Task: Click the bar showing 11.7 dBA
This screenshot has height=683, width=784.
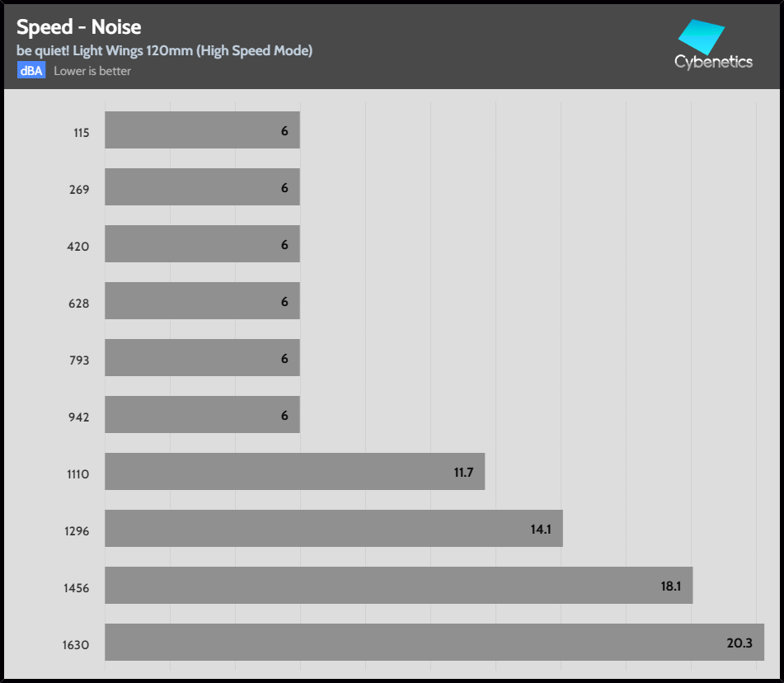Action: [x=294, y=471]
